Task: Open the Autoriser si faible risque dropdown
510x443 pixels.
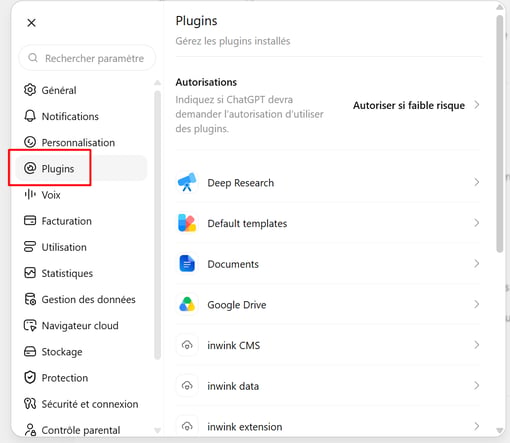Action: click(x=416, y=105)
